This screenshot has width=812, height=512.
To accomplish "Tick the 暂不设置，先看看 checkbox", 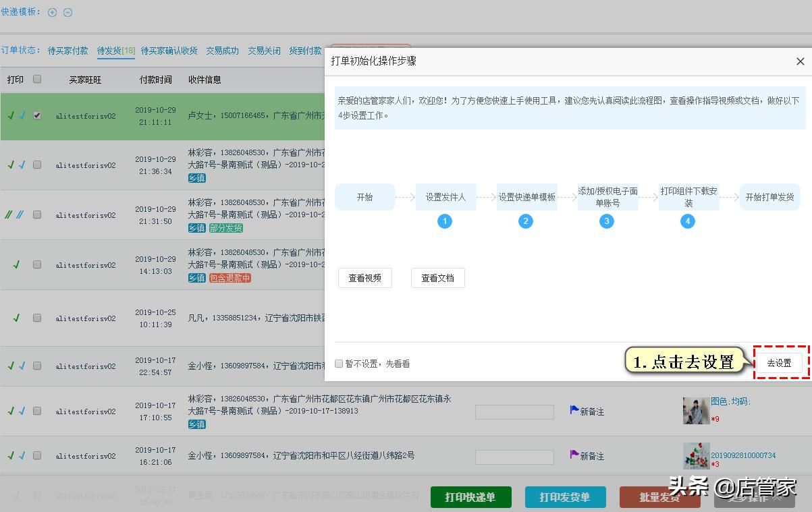I will click(339, 363).
